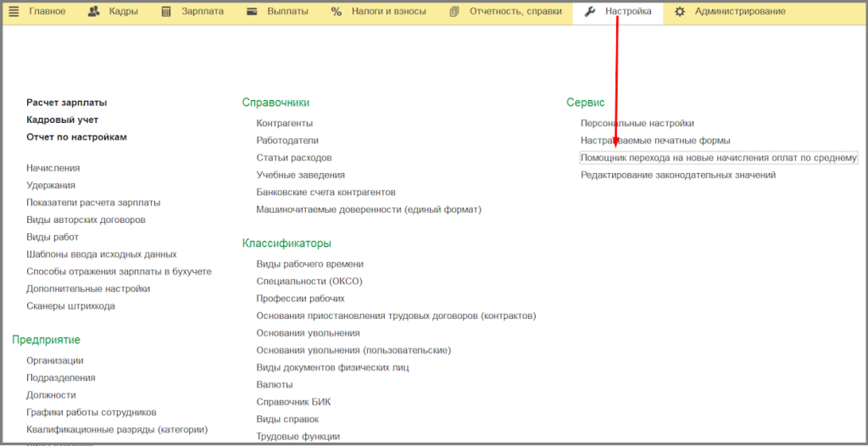Open the Работодатели directory
868x446 pixels.
(287, 141)
